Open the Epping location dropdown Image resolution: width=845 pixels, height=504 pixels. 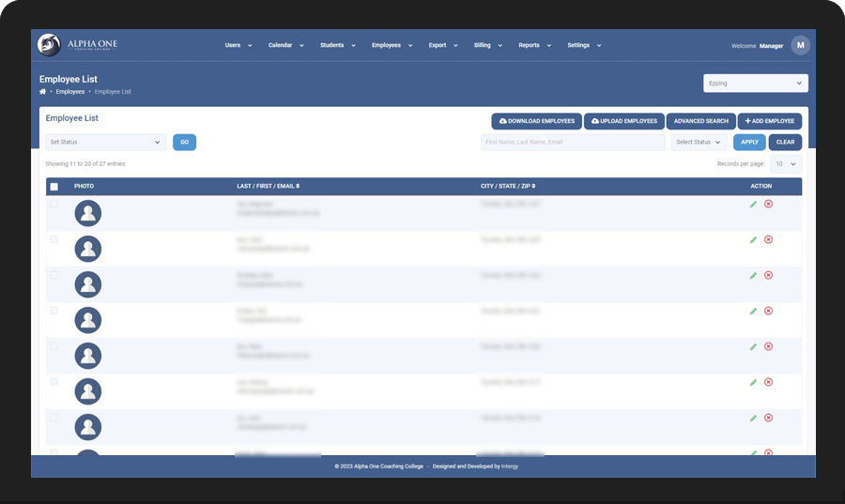[755, 83]
